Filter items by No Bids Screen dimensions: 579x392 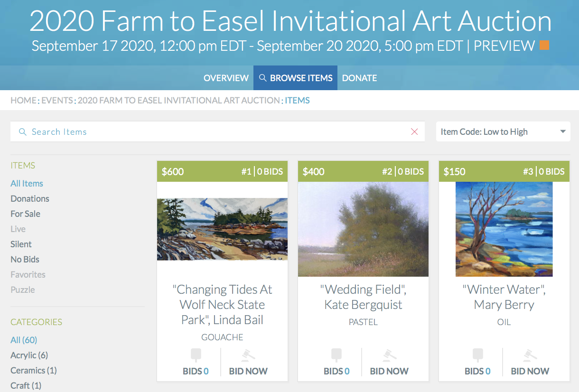tap(25, 259)
